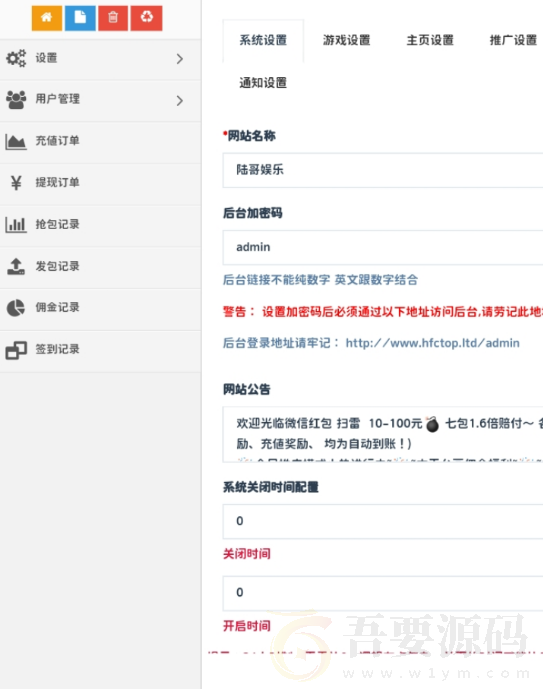This screenshot has height=689, width=543.
Task: Open 用户管理 via the users icon
Action: coord(16,99)
